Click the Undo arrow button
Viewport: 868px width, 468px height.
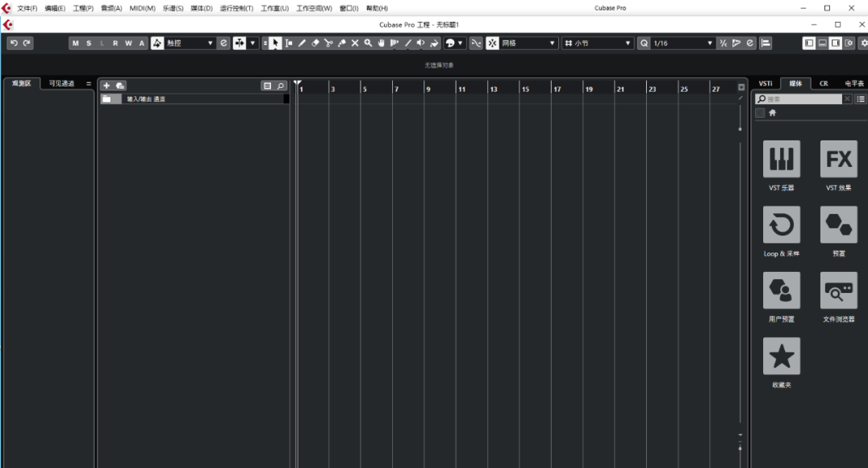[x=14, y=43]
